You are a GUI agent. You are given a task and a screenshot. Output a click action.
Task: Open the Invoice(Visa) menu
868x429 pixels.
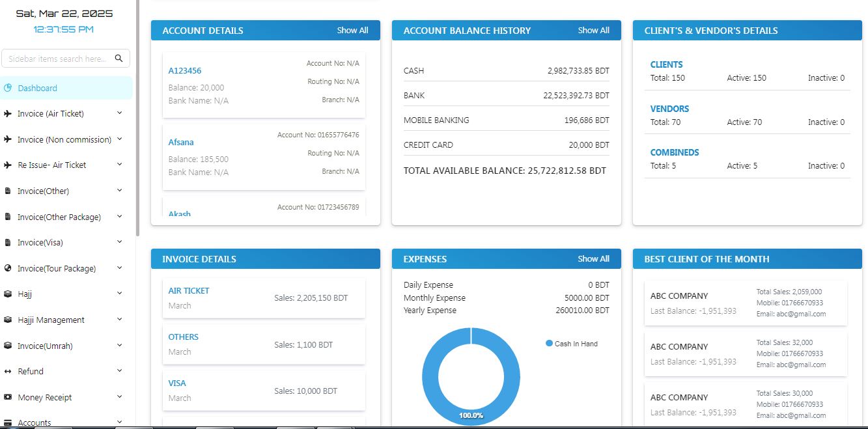point(66,242)
